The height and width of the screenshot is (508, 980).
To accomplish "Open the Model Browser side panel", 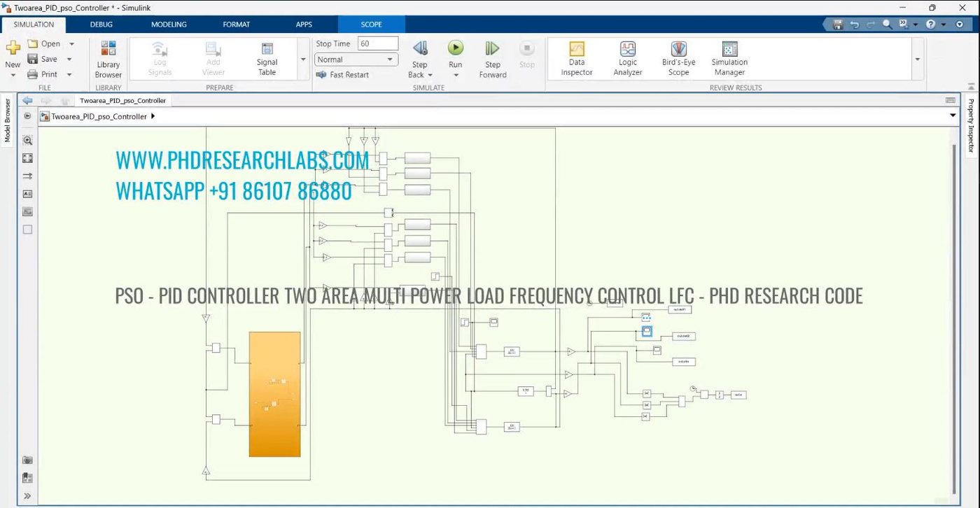I will 8,120.
